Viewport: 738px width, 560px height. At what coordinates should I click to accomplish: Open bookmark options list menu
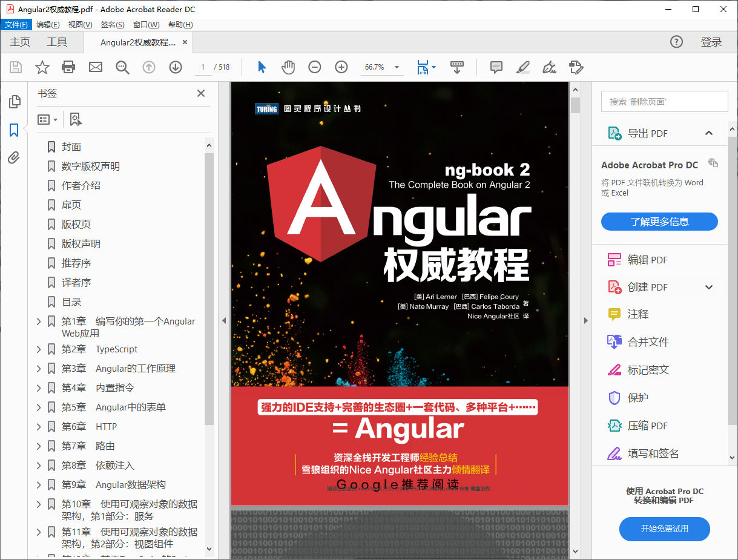point(48,120)
